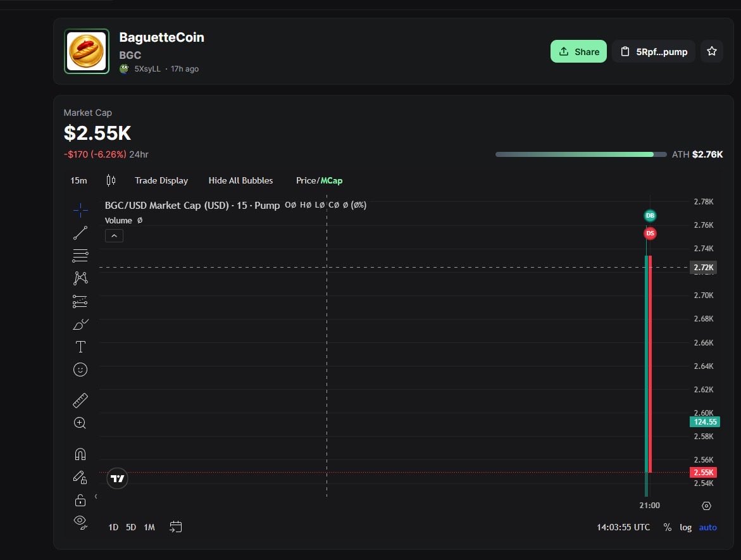Click the Volume indicator label
This screenshot has height=560, width=741.
(x=118, y=221)
